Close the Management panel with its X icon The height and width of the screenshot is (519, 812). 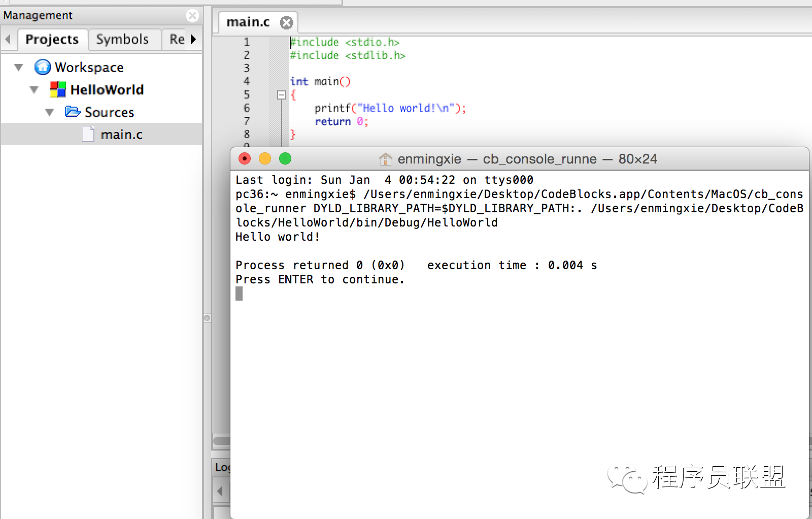pos(192,16)
